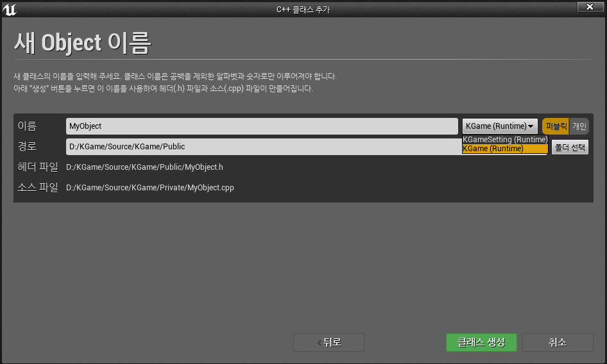
Task: Click the header path D:/KGame/Source/KGame/Public/MyObject.h
Action: point(144,167)
